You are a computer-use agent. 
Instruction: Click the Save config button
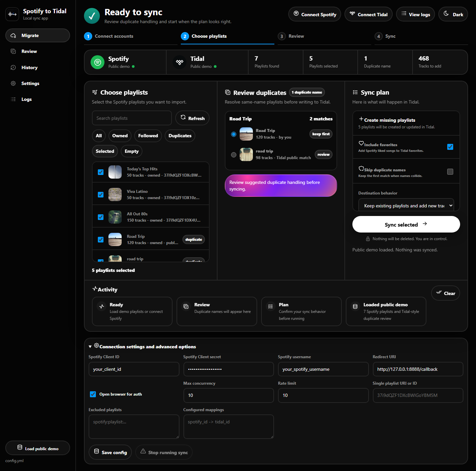[x=110, y=452]
